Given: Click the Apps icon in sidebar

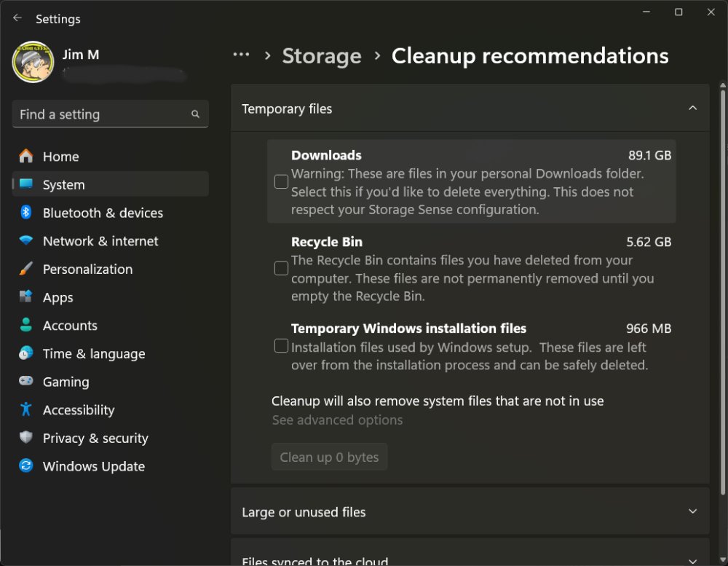Looking at the screenshot, I should (x=26, y=297).
